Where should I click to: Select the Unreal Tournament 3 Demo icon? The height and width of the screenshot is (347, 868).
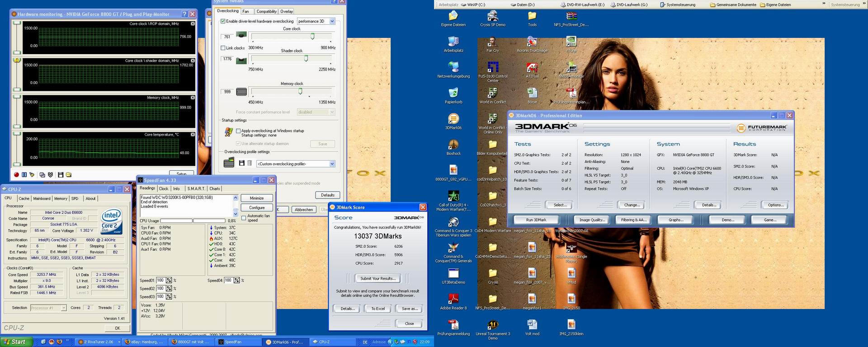493,330
